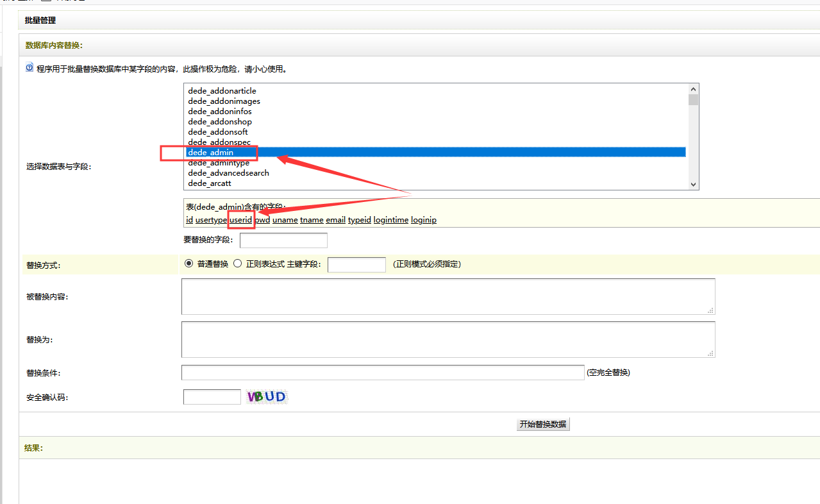Focus the 替换条件 input field
The height and width of the screenshot is (504, 820).
click(x=383, y=373)
